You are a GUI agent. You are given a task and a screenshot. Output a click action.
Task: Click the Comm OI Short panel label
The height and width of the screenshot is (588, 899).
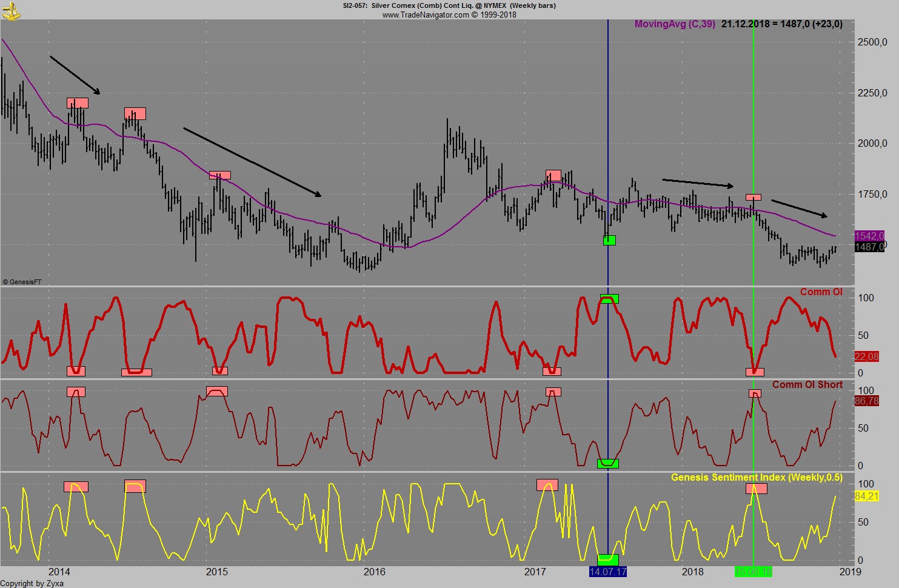807,384
